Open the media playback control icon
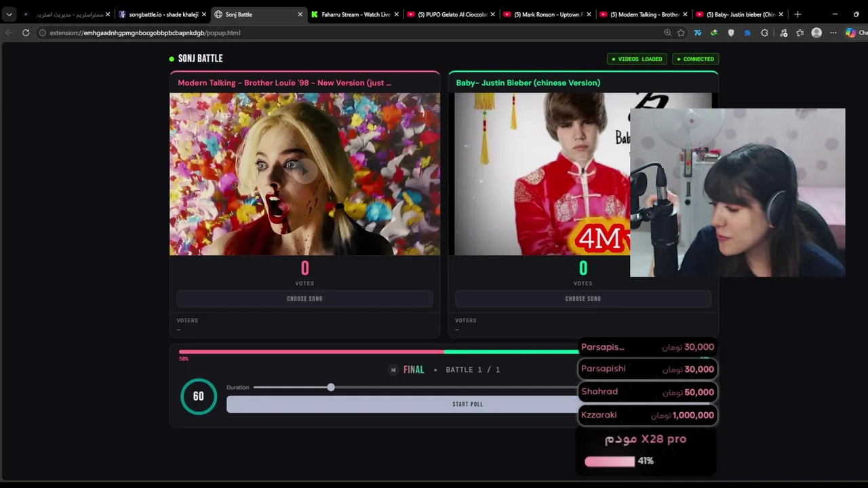 (x=784, y=33)
